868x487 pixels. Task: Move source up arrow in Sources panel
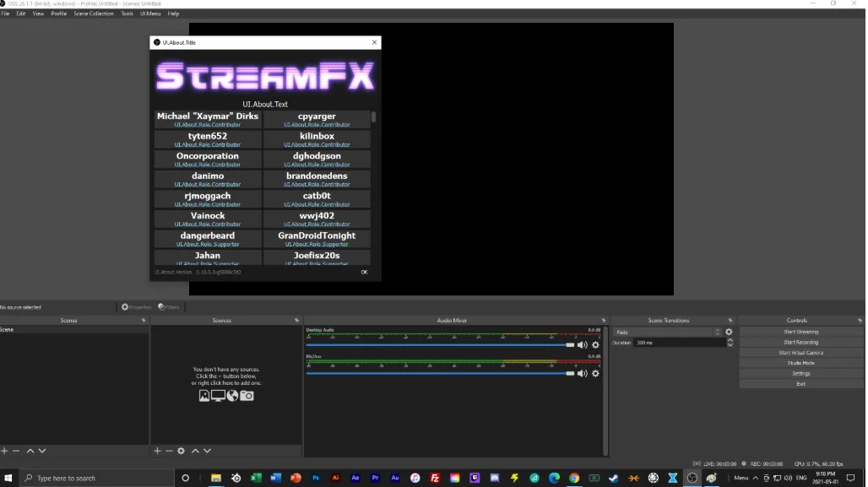(x=195, y=451)
